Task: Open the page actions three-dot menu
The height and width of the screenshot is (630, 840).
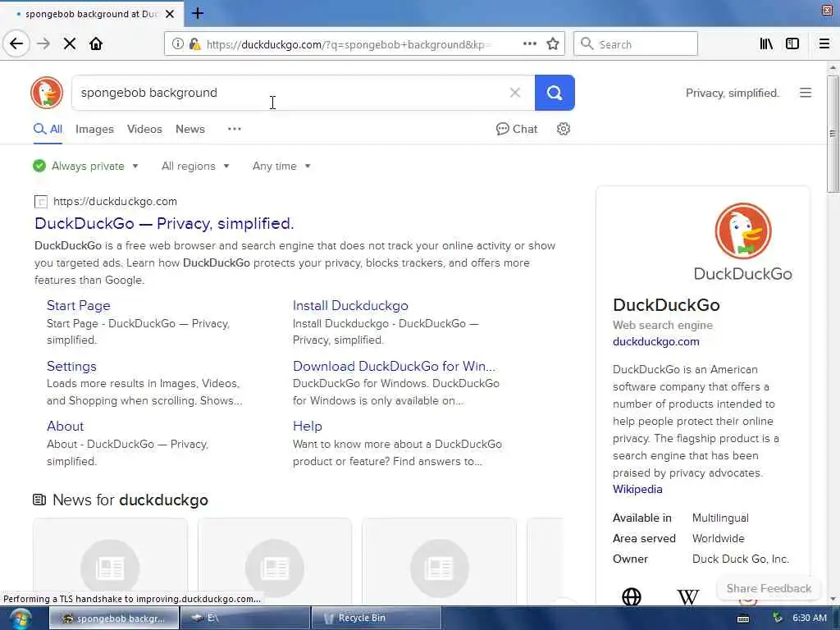Action: (529, 43)
